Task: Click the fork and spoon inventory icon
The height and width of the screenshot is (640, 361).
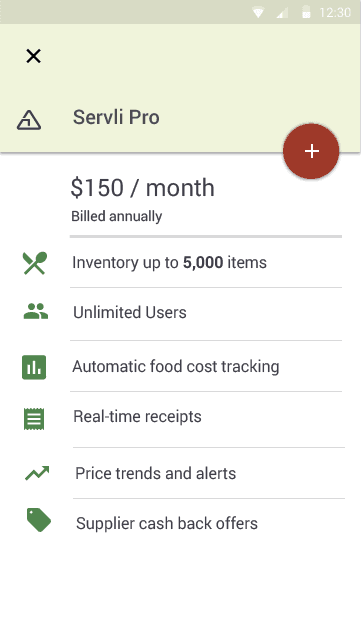Action: (35, 263)
